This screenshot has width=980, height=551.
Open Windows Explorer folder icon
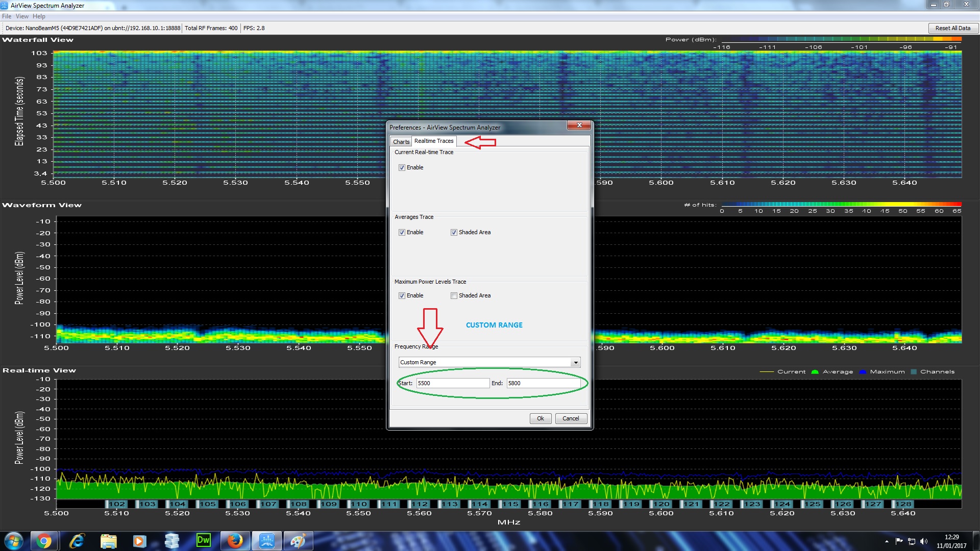(x=108, y=541)
